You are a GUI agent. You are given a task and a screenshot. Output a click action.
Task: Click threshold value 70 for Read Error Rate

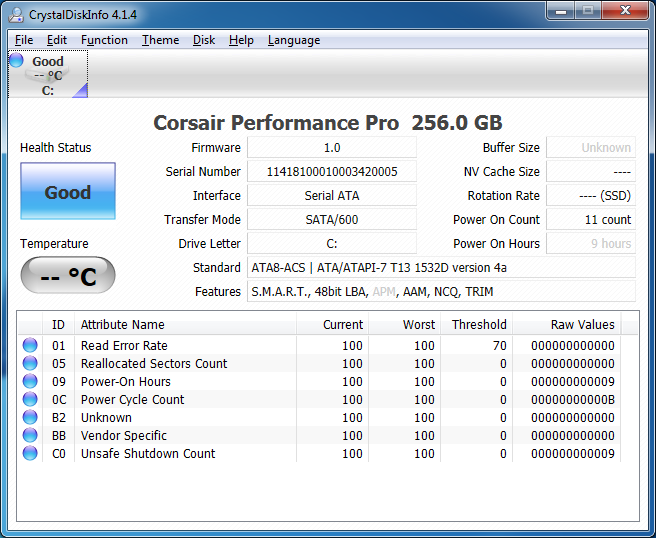point(500,346)
